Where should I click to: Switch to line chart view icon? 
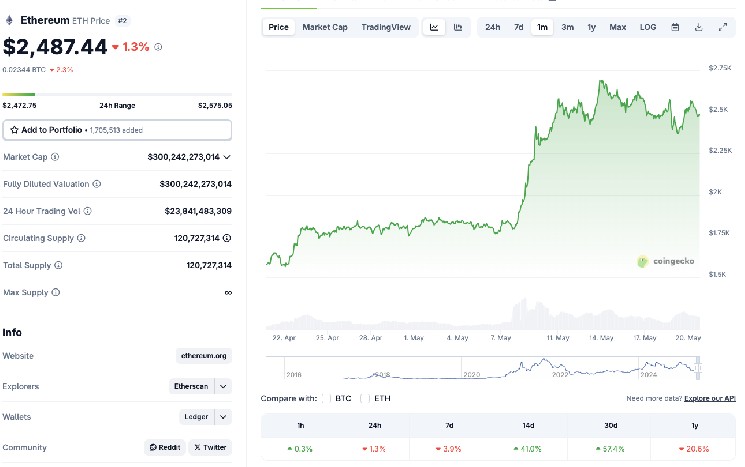coord(435,27)
